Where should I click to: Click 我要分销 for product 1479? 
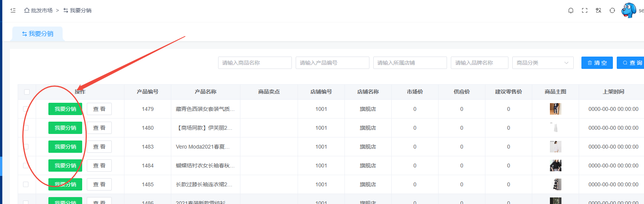click(x=65, y=109)
